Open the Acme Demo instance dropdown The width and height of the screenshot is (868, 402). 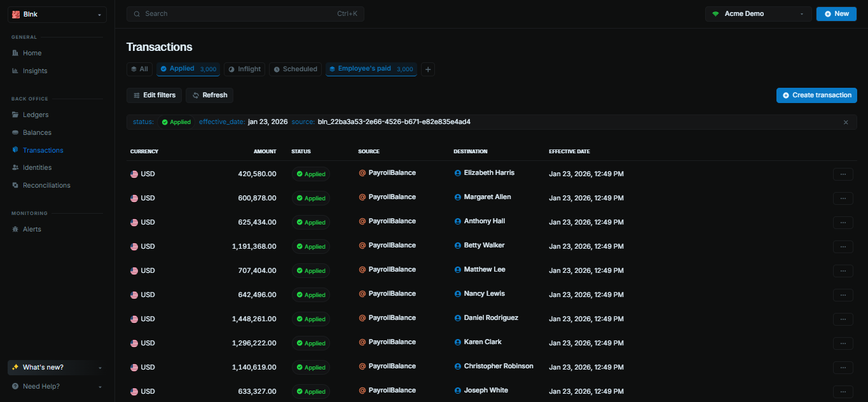759,14
